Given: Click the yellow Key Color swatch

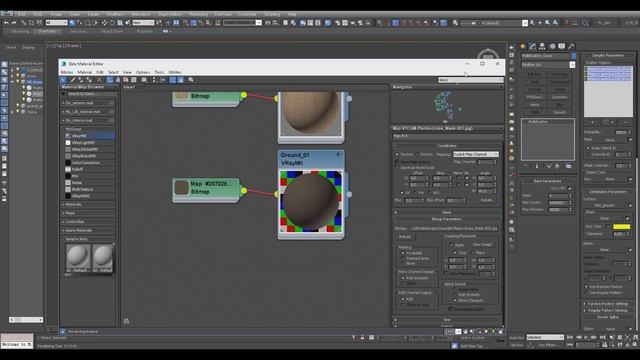Looking at the screenshot, I should [x=621, y=227].
